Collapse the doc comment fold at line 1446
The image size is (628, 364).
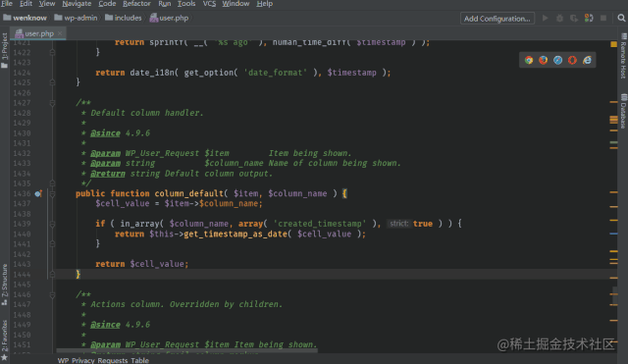[52, 294]
